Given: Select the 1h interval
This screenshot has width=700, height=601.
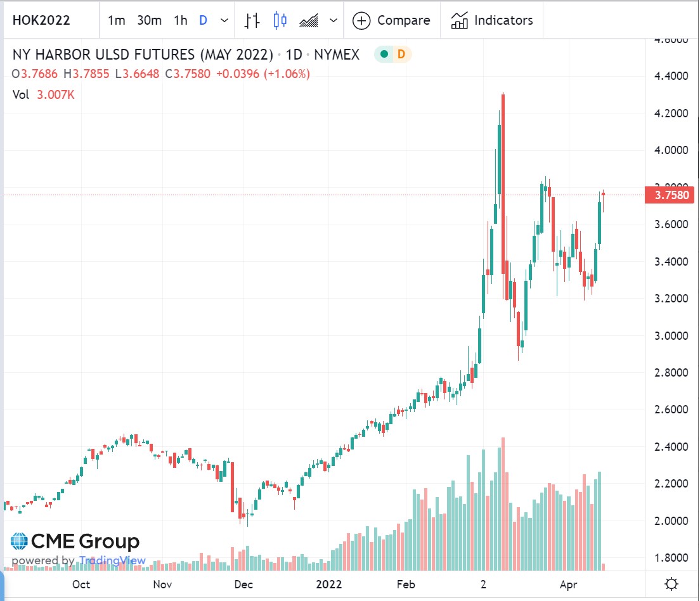Looking at the screenshot, I should point(180,20).
